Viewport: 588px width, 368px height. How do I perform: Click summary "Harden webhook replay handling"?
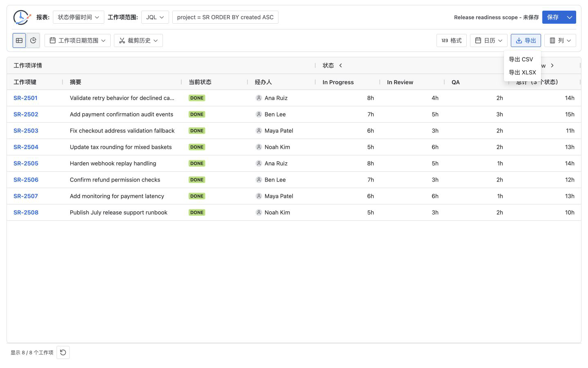(x=113, y=164)
